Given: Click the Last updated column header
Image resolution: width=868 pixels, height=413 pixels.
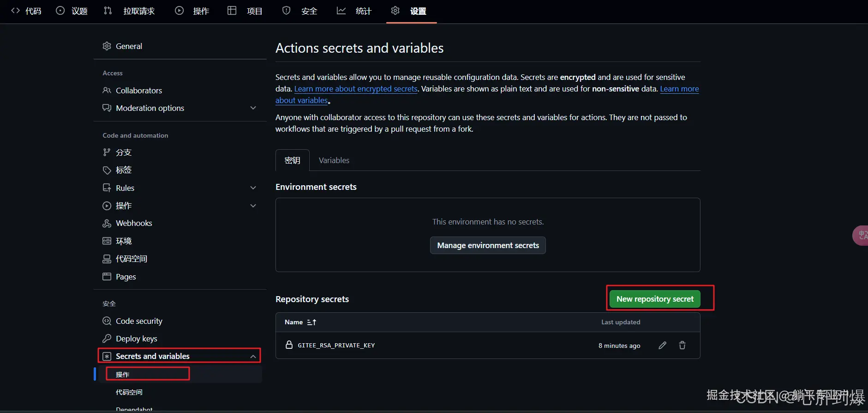Looking at the screenshot, I should pyautogui.click(x=621, y=322).
